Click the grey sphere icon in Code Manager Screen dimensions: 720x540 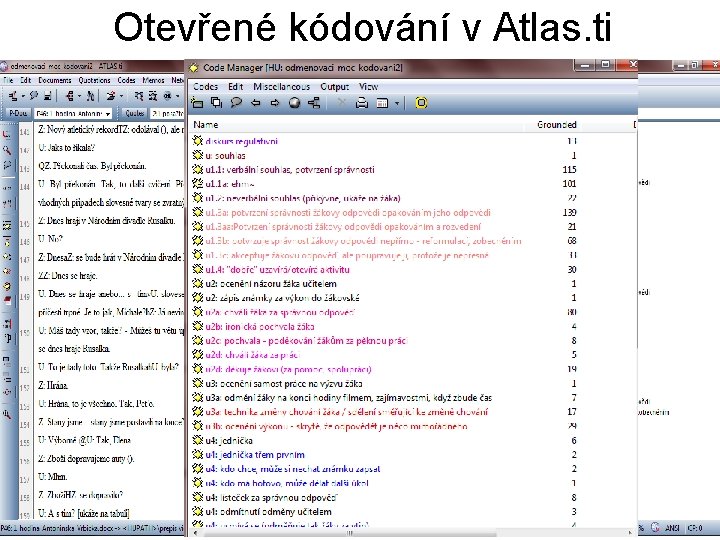coord(294,103)
